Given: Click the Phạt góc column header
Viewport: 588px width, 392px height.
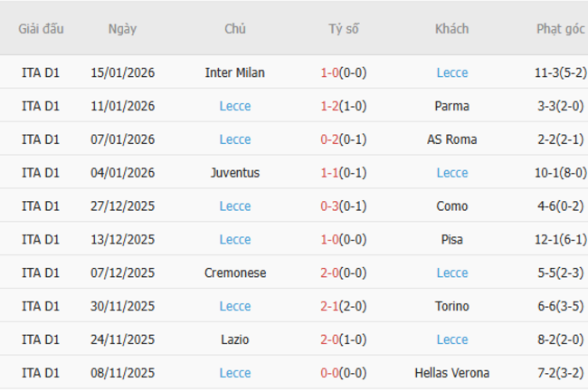Looking at the screenshot, I should pos(561,29).
